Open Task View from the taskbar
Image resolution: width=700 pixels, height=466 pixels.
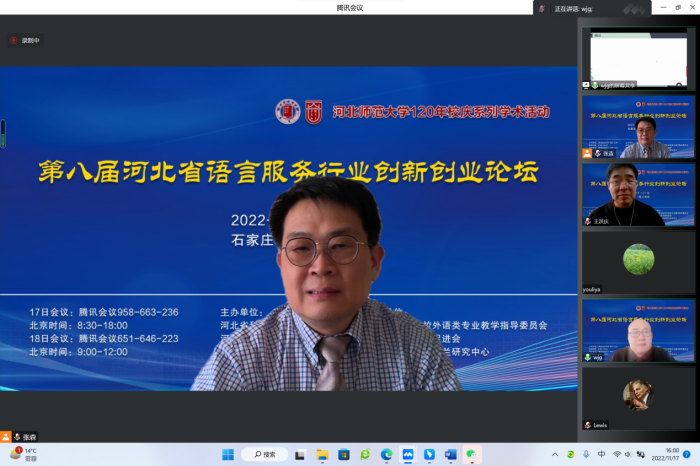[300, 454]
